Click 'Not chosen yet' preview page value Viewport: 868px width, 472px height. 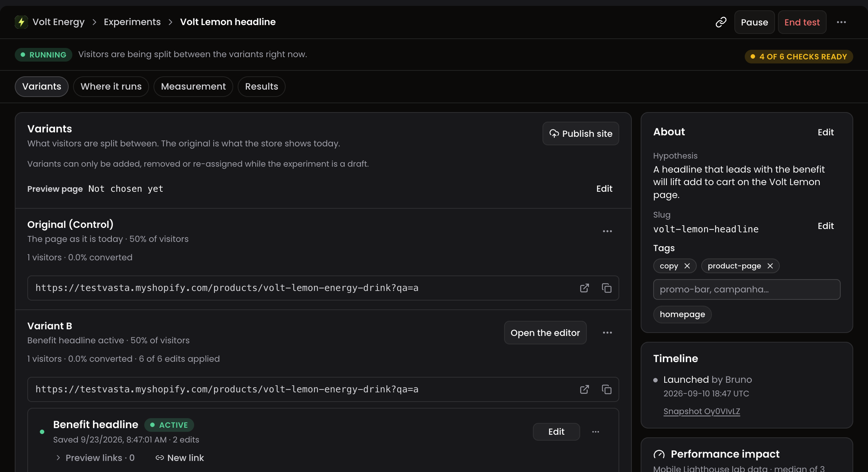point(126,189)
